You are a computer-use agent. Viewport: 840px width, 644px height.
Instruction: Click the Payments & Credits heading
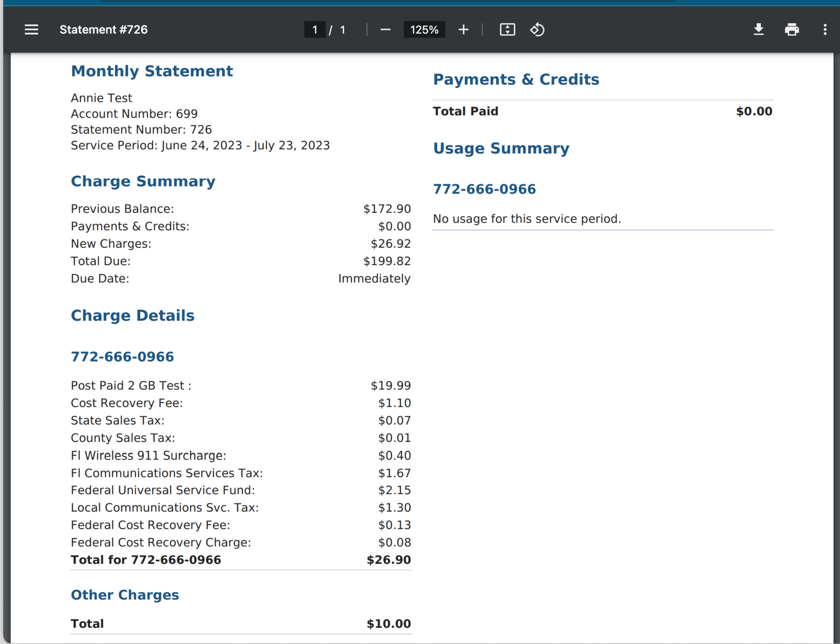(516, 79)
